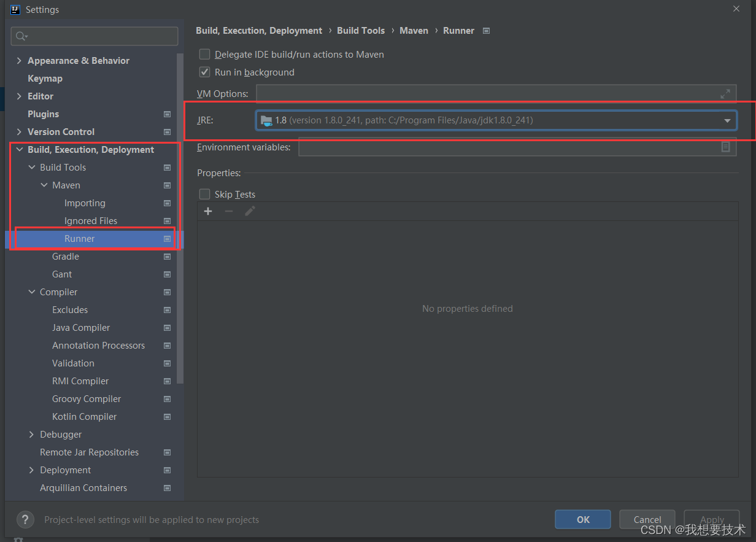Click the project-level icon beside Java Compiler
The image size is (756, 542).
[x=167, y=328]
